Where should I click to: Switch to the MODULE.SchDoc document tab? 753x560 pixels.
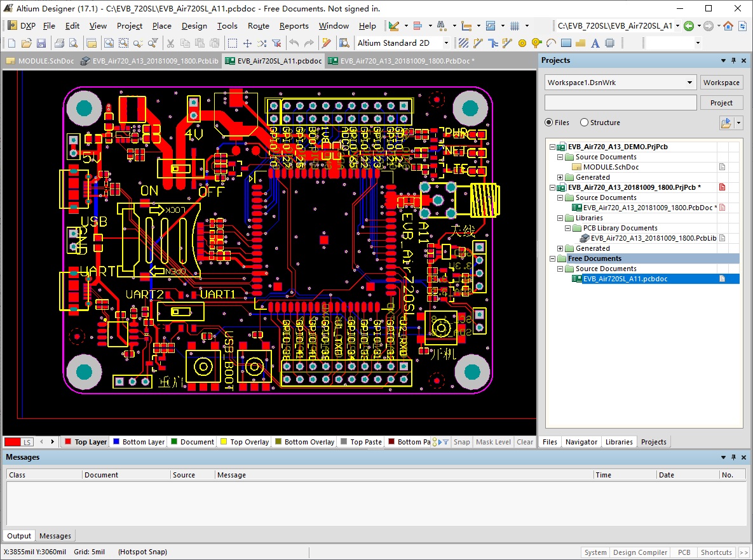click(41, 61)
